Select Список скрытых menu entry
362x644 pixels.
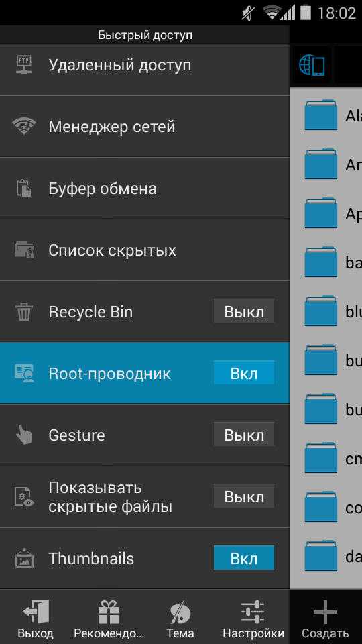click(x=145, y=250)
